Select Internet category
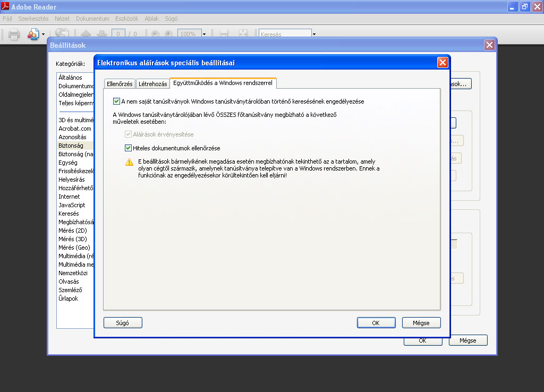 coord(69,197)
